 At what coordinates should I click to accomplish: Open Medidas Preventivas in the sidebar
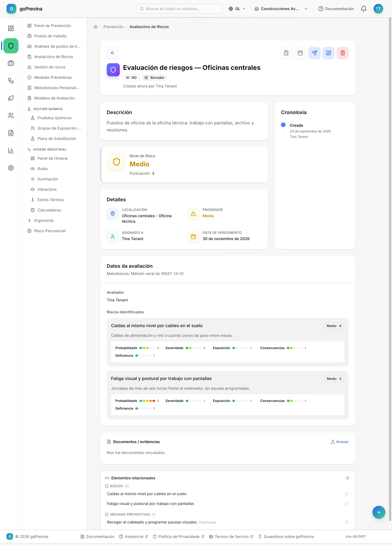pos(54,77)
